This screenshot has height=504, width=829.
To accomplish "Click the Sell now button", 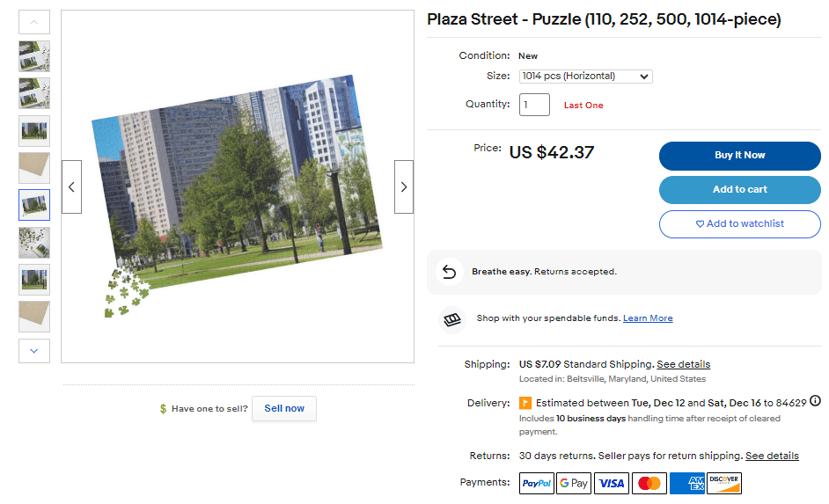I will tap(284, 408).
